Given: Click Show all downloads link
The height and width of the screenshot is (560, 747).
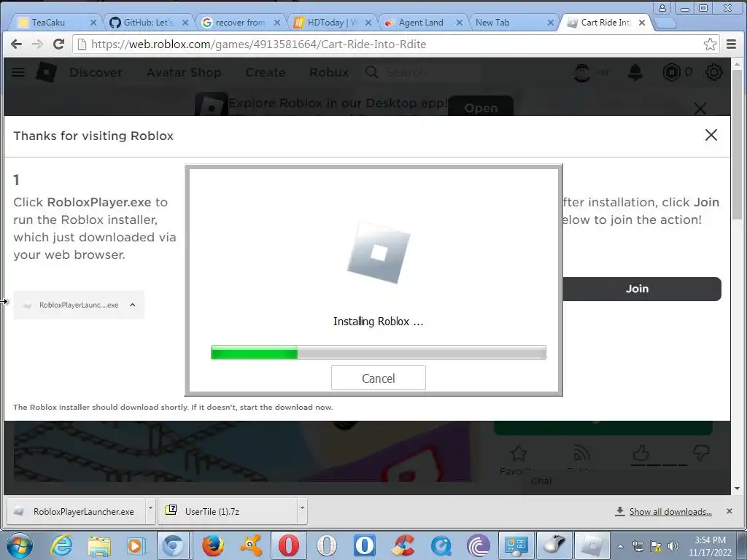Looking at the screenshot, I should tap(670, 511).
